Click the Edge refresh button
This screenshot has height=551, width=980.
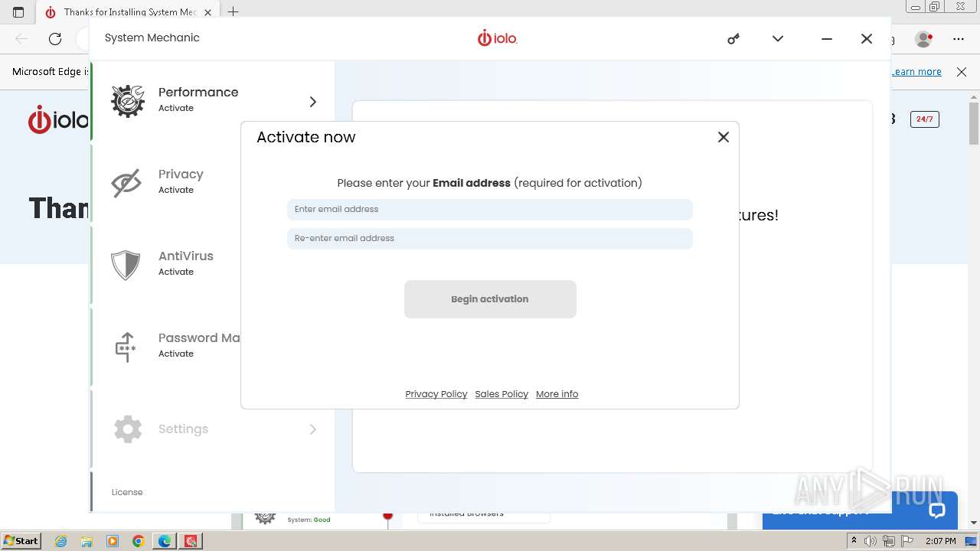[55, 38]
